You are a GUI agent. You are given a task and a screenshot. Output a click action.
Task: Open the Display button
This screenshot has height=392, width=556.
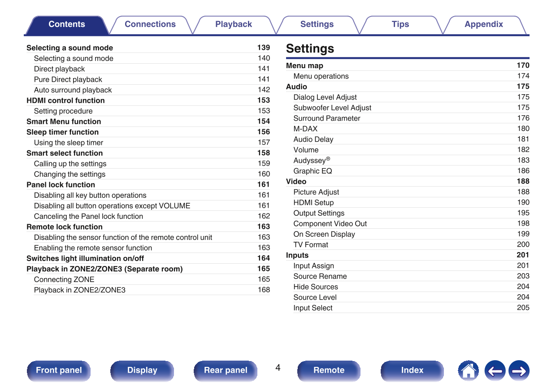click(142, 370)
